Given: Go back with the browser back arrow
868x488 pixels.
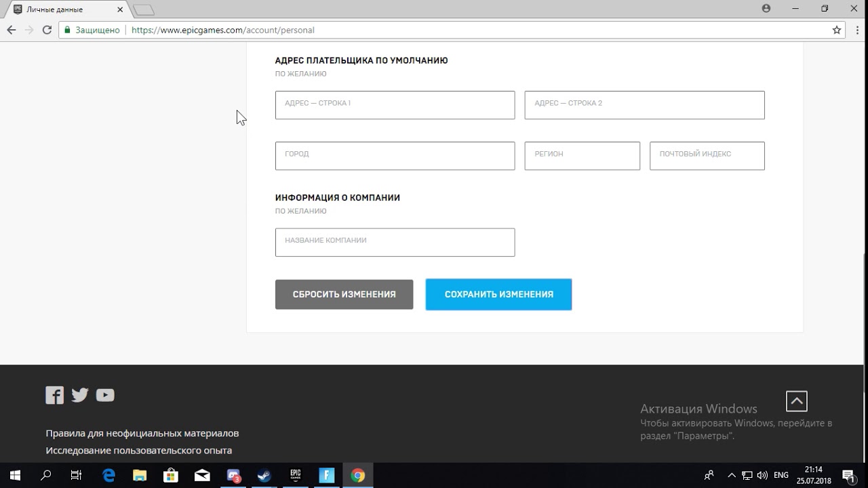Looking at the screenshot, I should (12, 30).
